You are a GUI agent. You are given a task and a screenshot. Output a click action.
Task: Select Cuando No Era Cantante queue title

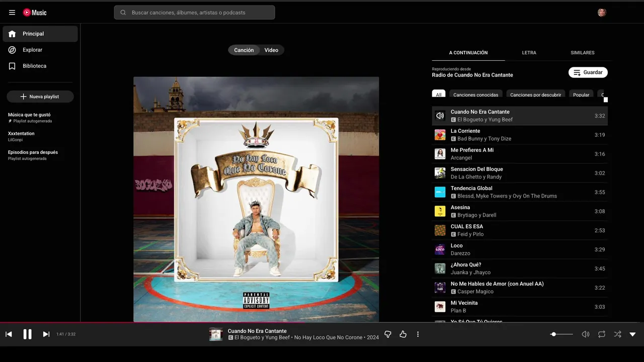(x=480, y=112)
